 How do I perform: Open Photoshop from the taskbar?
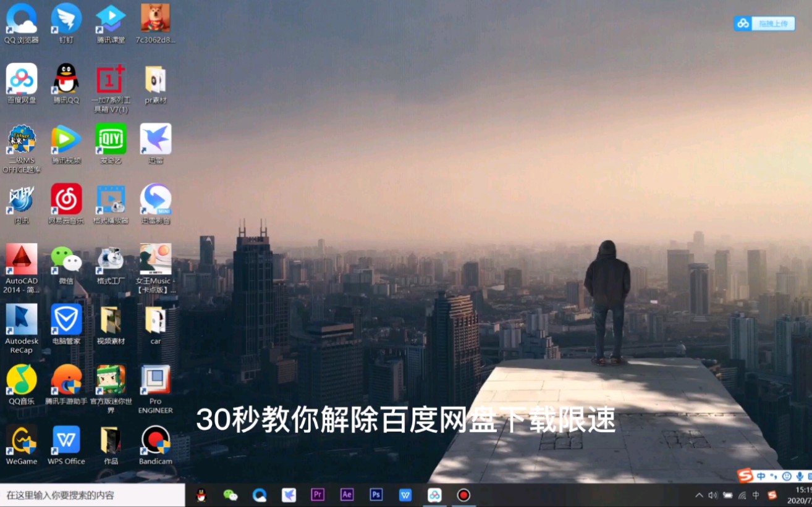click(x=376, y=495)
